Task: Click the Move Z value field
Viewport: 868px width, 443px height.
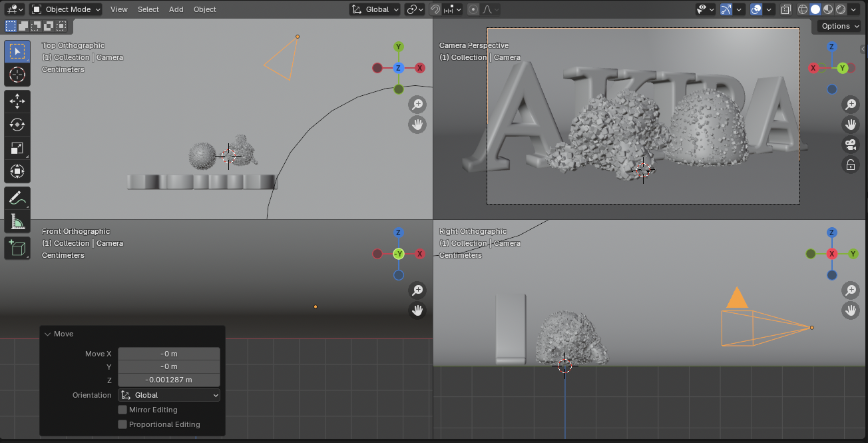Action: tap(169, 380)
